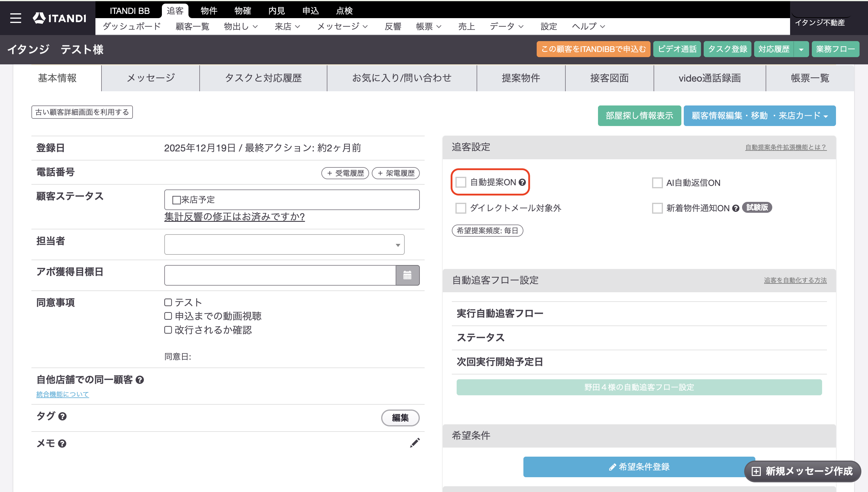
Task: Check the 来店予定 status checkbox
Action: 176,200
